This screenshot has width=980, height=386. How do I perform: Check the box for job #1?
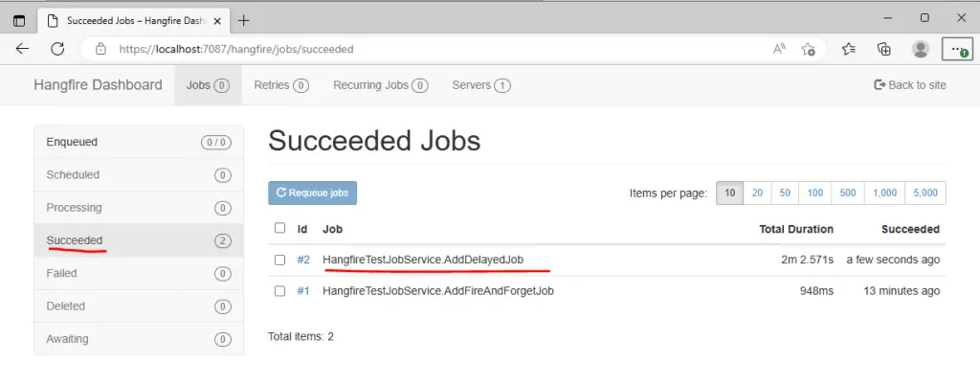point(280,291)
